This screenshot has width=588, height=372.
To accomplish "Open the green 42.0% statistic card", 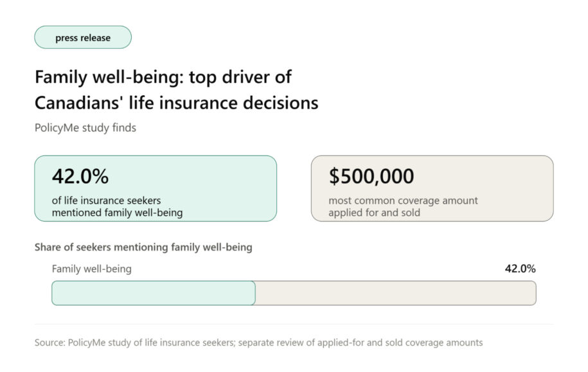I will [x=156, y=189].
